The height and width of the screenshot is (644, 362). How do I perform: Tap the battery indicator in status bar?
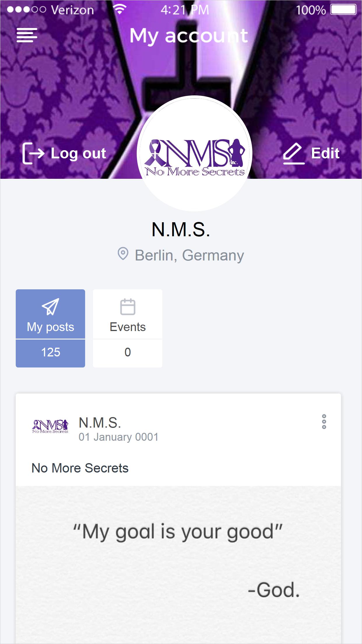[x=343, y=10]
